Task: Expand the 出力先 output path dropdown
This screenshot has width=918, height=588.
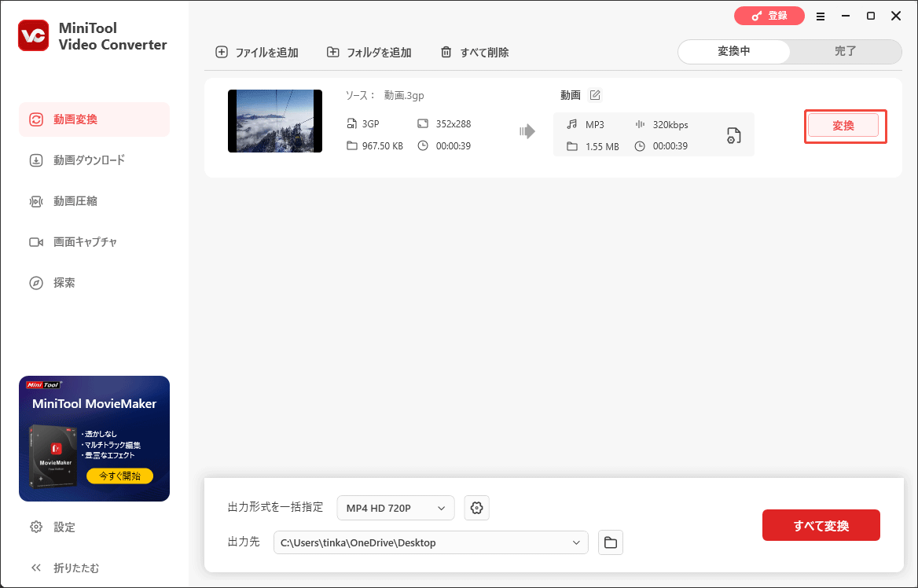Action: click(431, 542)
